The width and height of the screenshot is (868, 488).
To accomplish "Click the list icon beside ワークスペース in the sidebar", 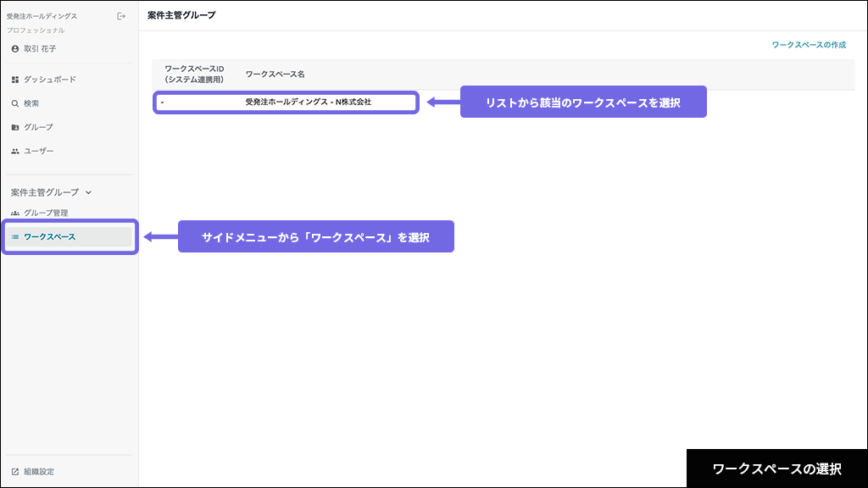I will [15, 237].
